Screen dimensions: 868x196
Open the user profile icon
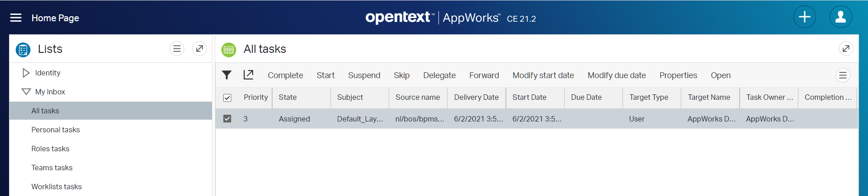[x=840, y=17]
